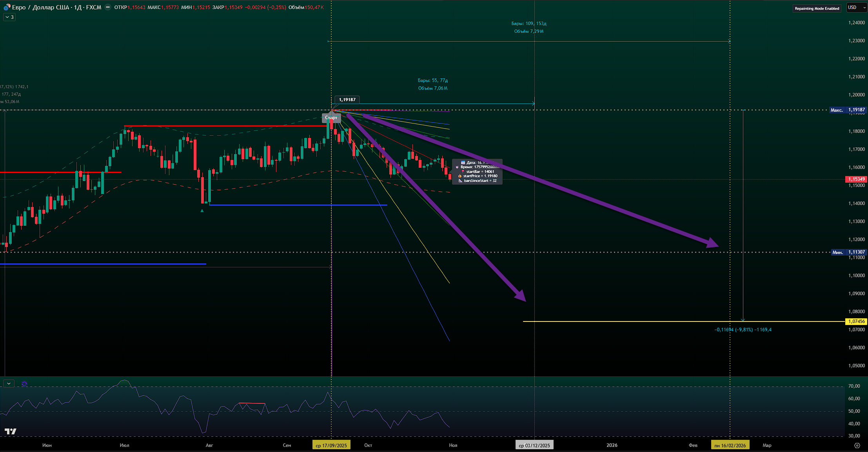Click the пн 16/02/2026 date marker
868x452 pixels.
pyautogui.click(x=730, y=445)
